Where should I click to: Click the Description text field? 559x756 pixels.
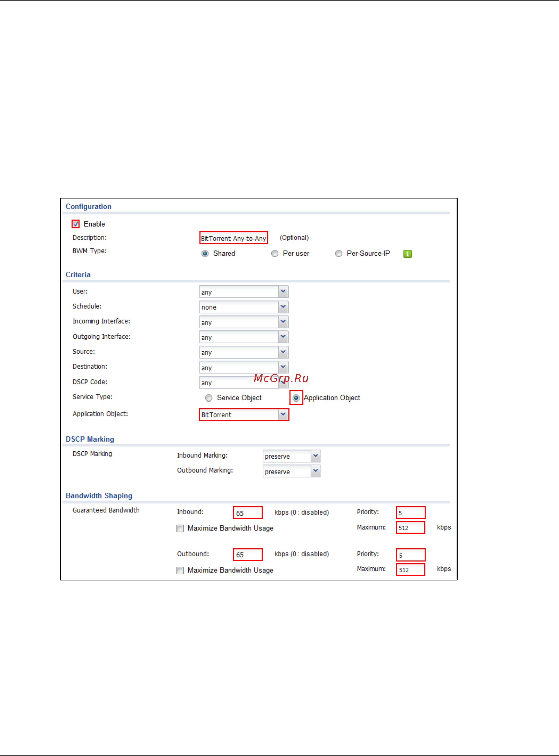click(x=234, y=238)
